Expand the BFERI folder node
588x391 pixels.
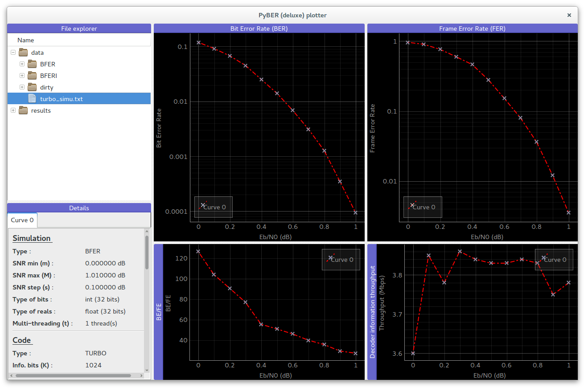22,76
